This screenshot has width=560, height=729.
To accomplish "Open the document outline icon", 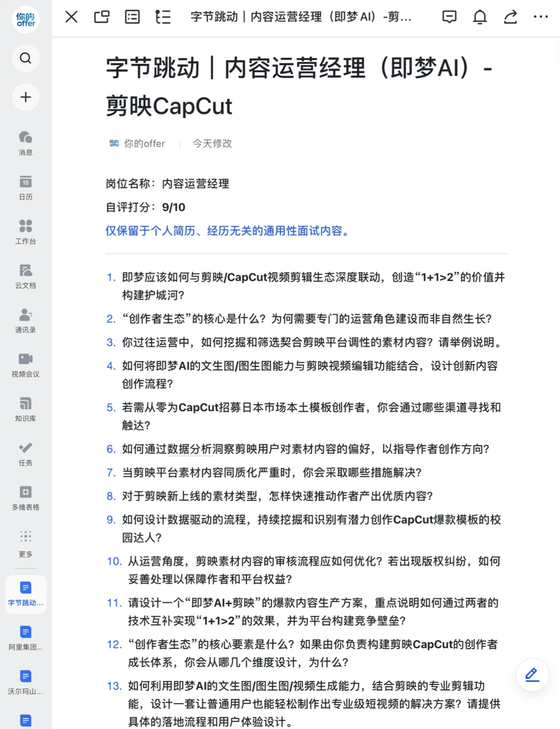I will pos(163,17).
